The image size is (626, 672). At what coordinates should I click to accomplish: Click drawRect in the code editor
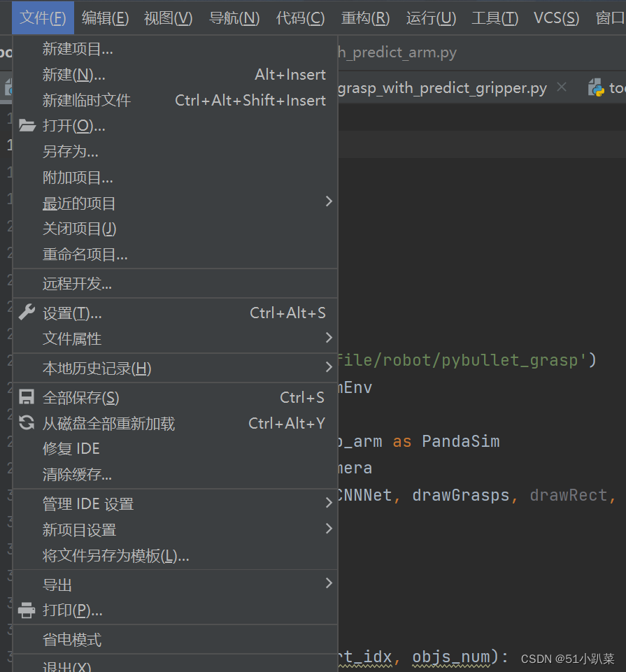click(x=569, y=495)
